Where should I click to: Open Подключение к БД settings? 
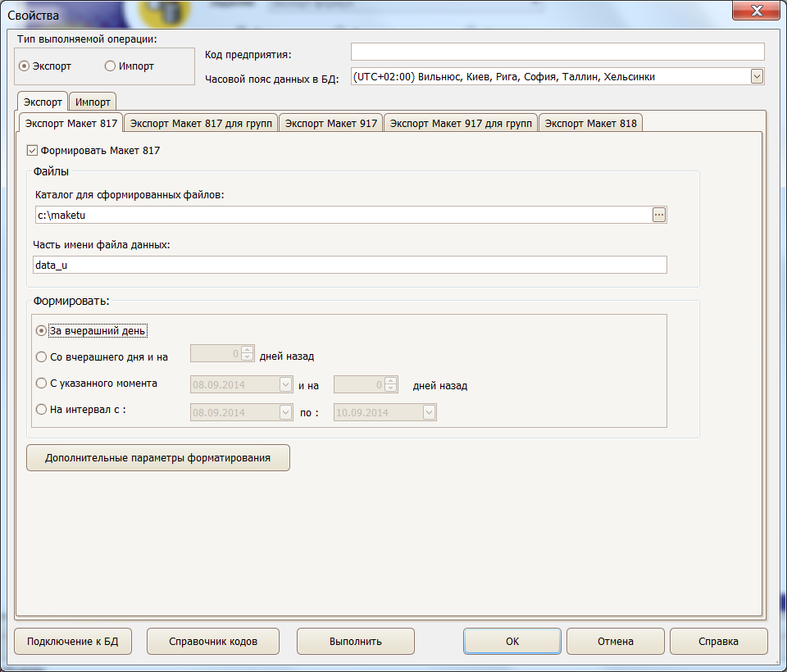72,642
